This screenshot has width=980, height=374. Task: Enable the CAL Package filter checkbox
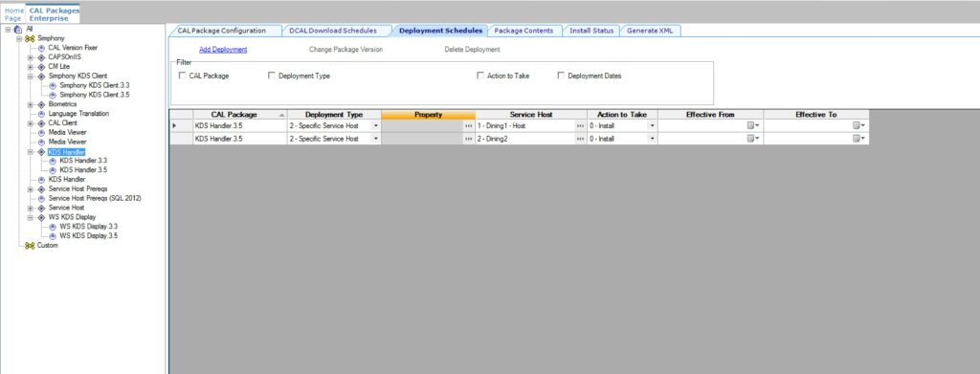pos(183,76)
